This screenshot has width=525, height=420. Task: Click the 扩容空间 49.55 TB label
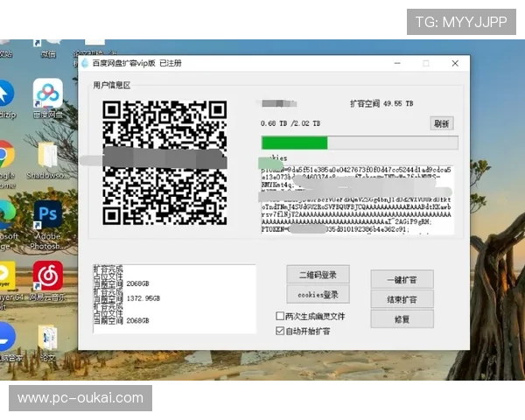pos(381,103)
